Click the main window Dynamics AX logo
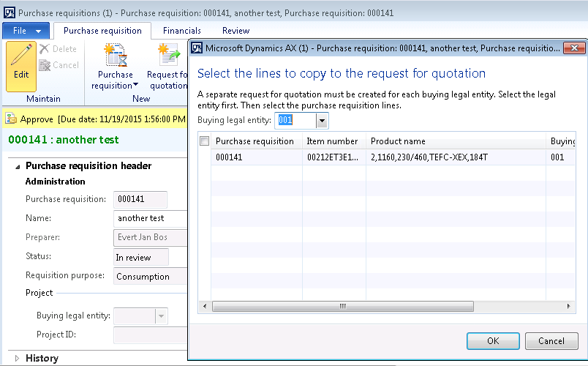Image resolution: width=588 pixels, height=366 pixels. 10,13
